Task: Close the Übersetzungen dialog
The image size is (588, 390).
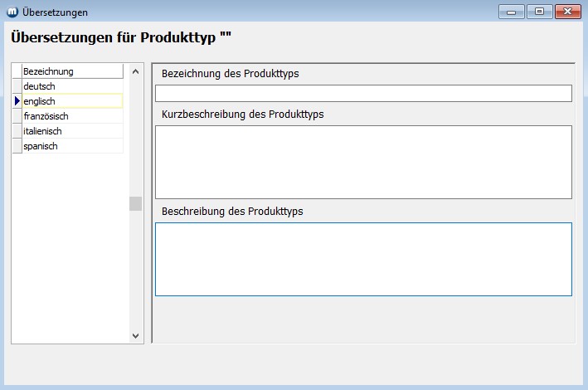Action: pos(567,12)
